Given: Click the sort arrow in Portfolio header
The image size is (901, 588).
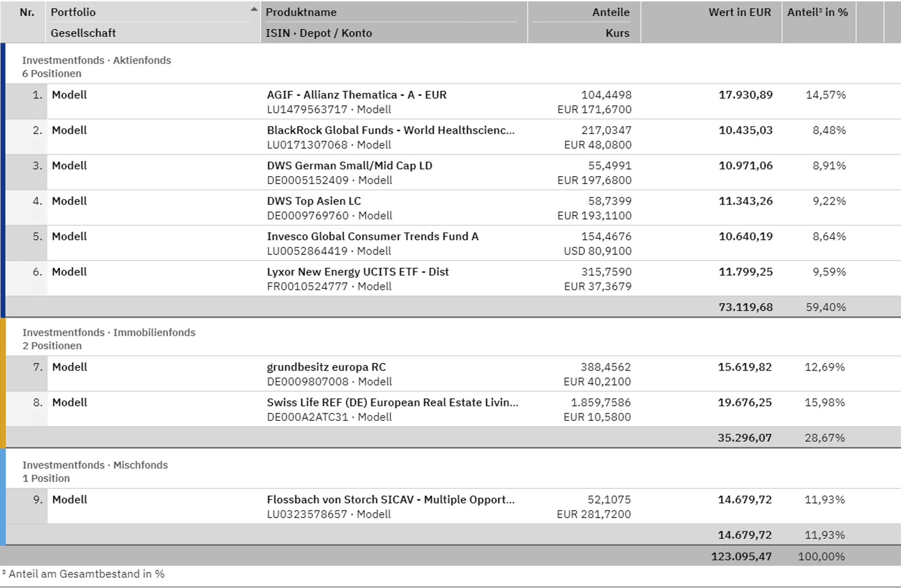Looking at the screenshot, I should [253, 9].
